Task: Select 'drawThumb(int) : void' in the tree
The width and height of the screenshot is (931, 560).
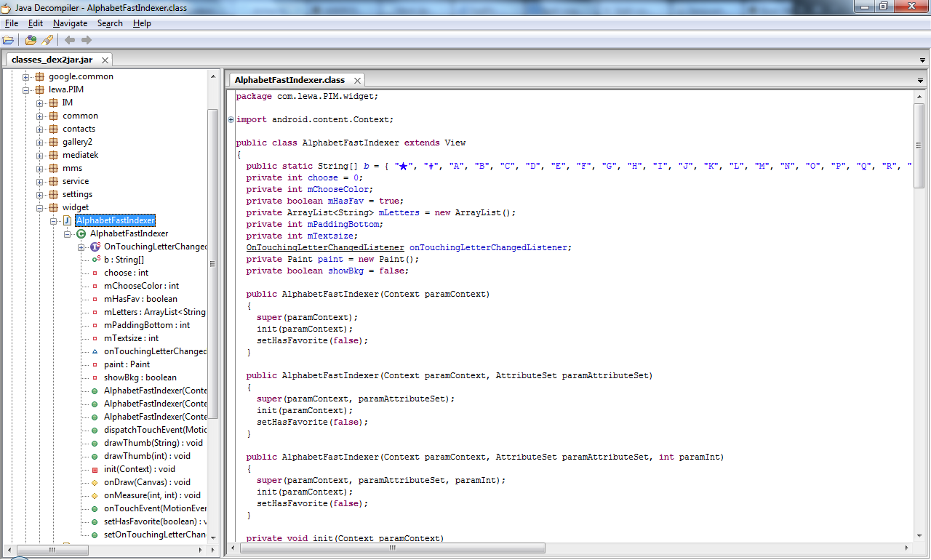Action: 147,456
